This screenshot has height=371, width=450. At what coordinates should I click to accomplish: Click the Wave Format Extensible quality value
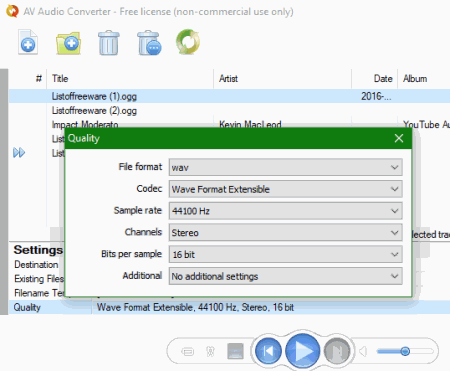tap(195, 307)
